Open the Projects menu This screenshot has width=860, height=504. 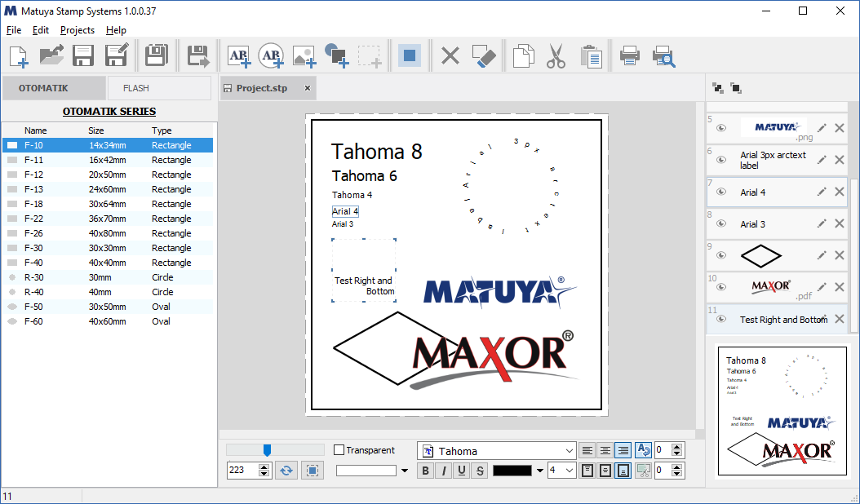pyautogui.click(x=78, y=30)
